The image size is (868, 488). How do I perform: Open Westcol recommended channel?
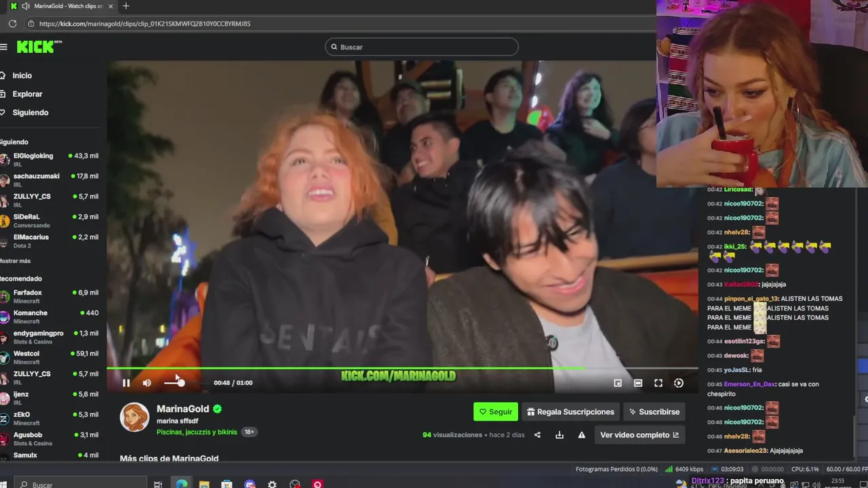click(50, 357)
